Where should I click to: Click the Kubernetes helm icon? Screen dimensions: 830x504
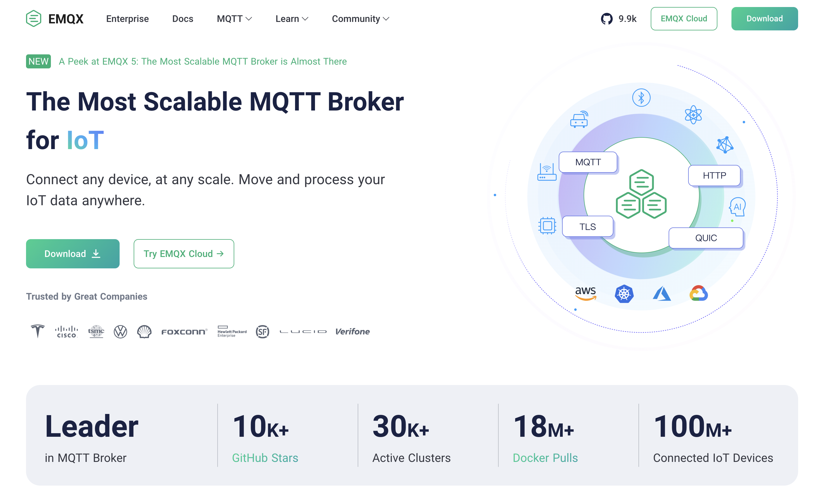(x=624, y=293)
